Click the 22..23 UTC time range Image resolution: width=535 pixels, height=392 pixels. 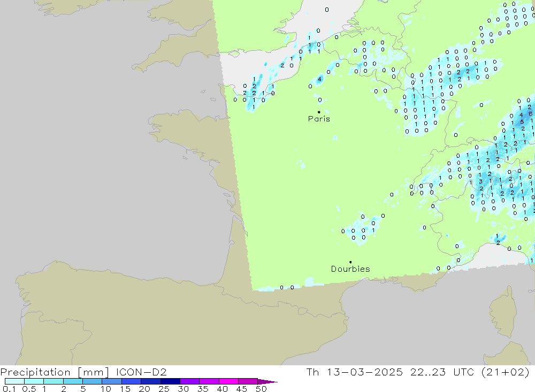pos(442,372)
